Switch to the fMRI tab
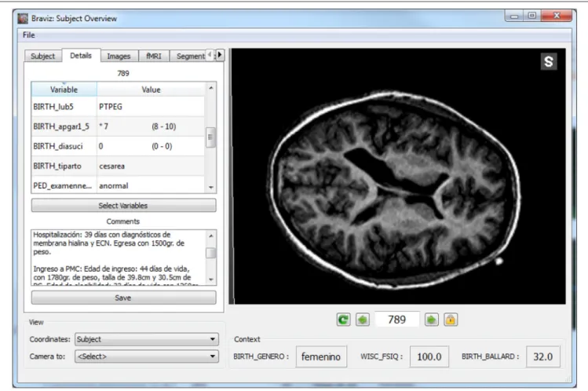Screen dimensions: 588x391 (x=154, y=56)
